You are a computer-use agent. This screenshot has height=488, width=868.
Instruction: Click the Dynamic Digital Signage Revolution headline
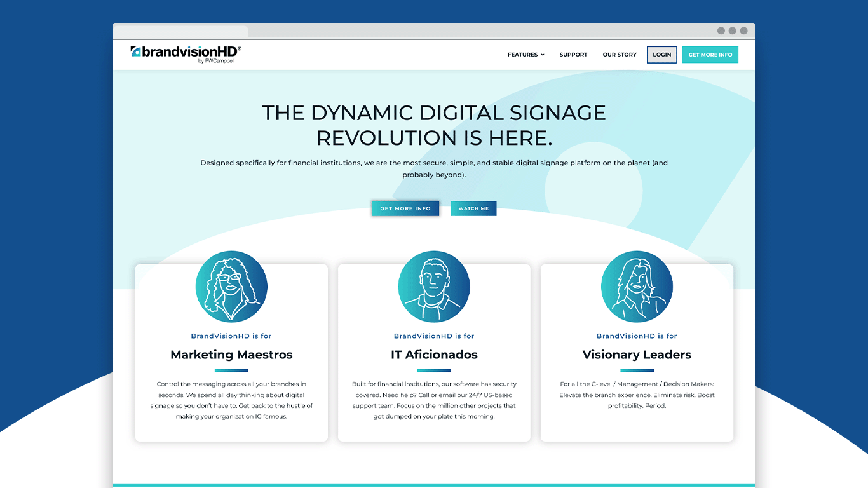434,125
